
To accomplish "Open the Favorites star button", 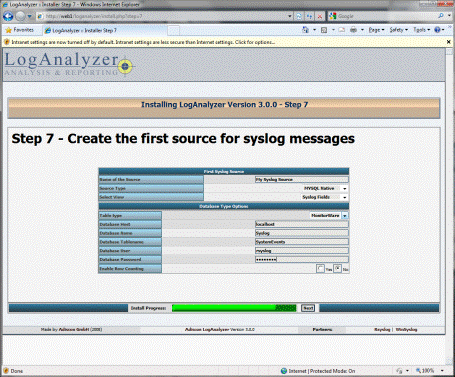I will [20, 30].
